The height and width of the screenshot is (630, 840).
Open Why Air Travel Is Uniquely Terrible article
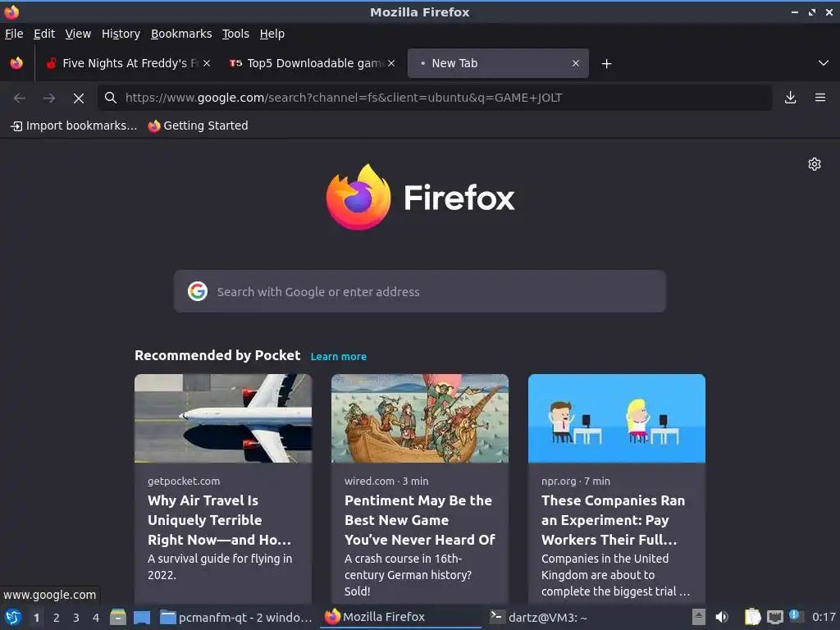[220, 519]
